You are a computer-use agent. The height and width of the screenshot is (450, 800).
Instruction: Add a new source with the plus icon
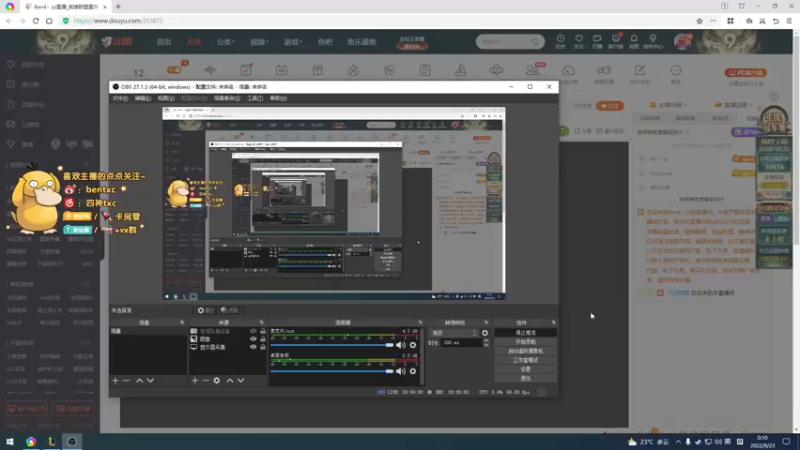194,381
